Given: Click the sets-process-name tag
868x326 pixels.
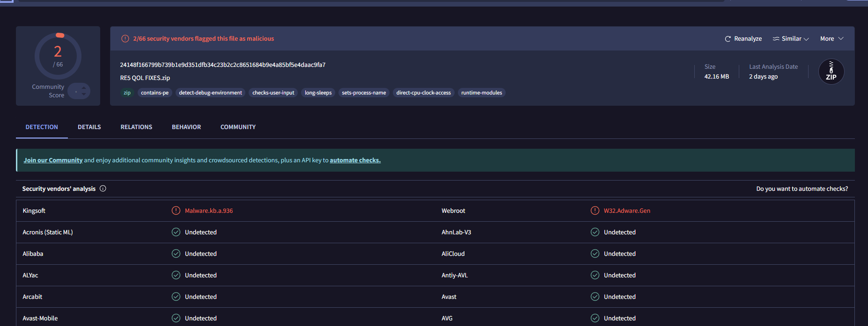Looking at the screenshot, I should click(364, 93).
